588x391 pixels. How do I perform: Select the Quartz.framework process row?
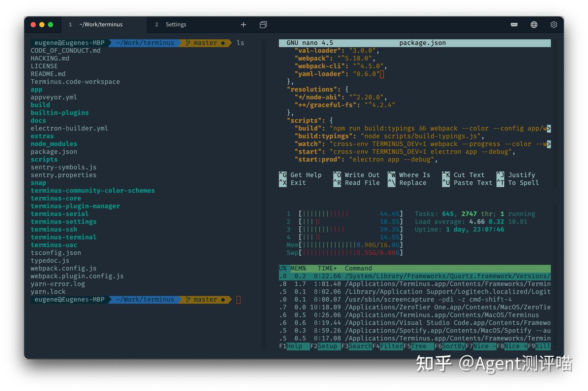coord(415,276)
